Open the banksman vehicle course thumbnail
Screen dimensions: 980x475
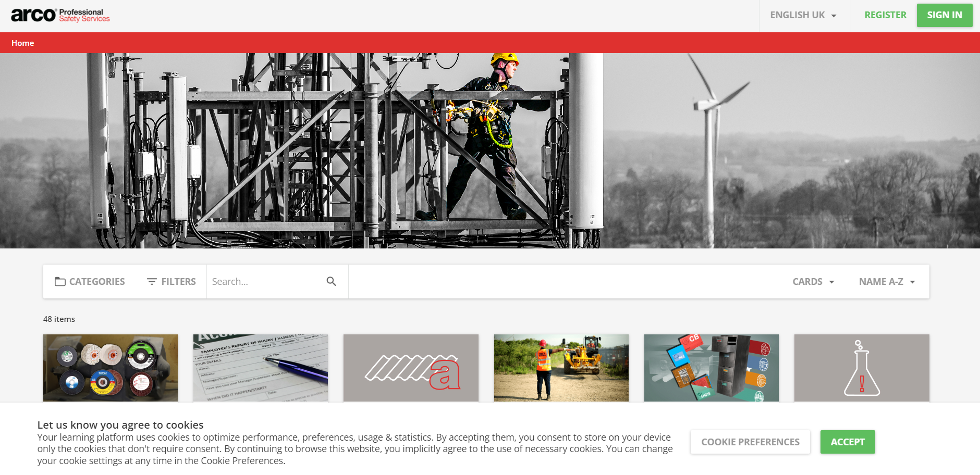(x=561, y=368)
